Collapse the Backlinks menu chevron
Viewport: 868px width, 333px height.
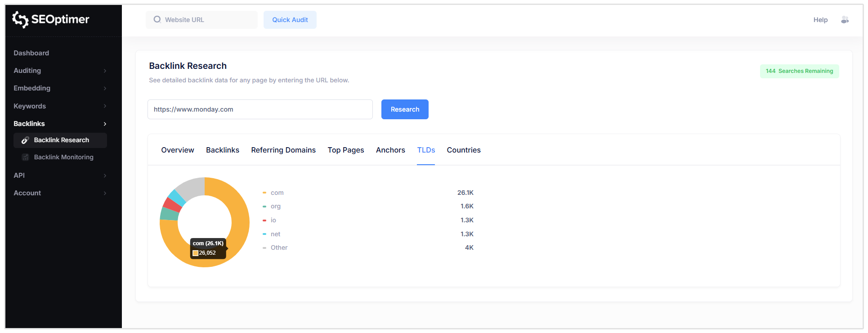coord(105,124)
